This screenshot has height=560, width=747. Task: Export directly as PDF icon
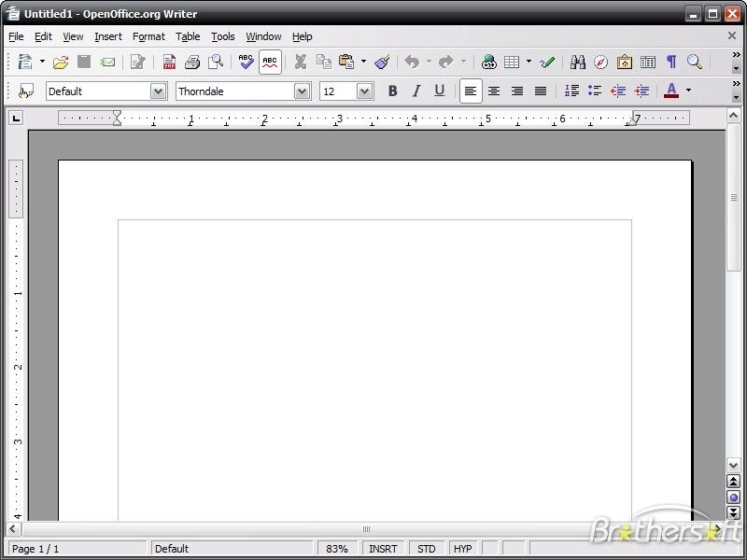[x=169, y=62]
